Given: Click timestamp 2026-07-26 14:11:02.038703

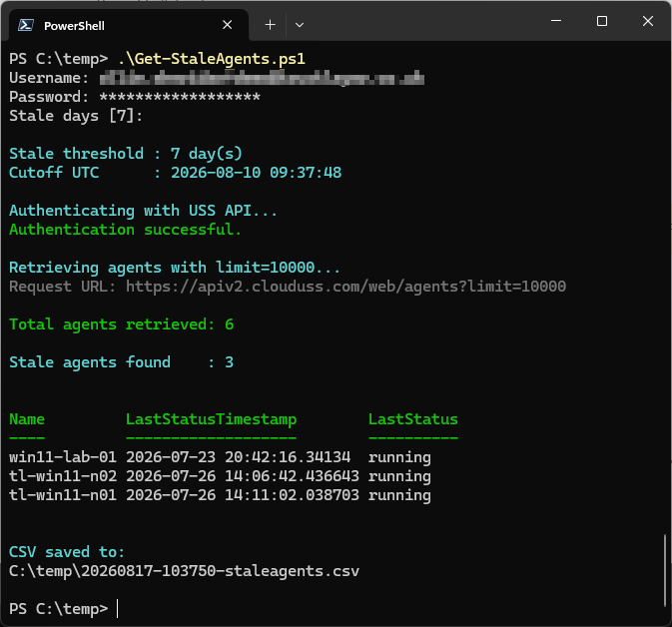Looking at the screenshot, I should pos(243,495).
